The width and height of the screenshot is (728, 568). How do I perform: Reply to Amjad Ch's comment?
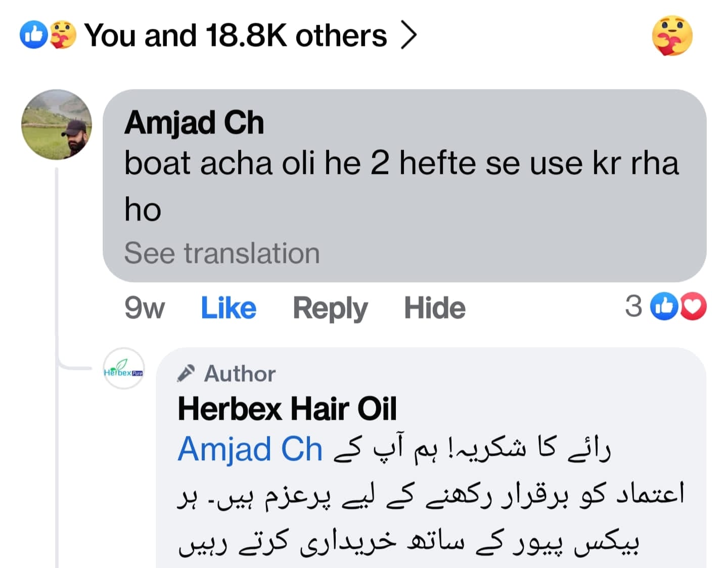point(330,308)
